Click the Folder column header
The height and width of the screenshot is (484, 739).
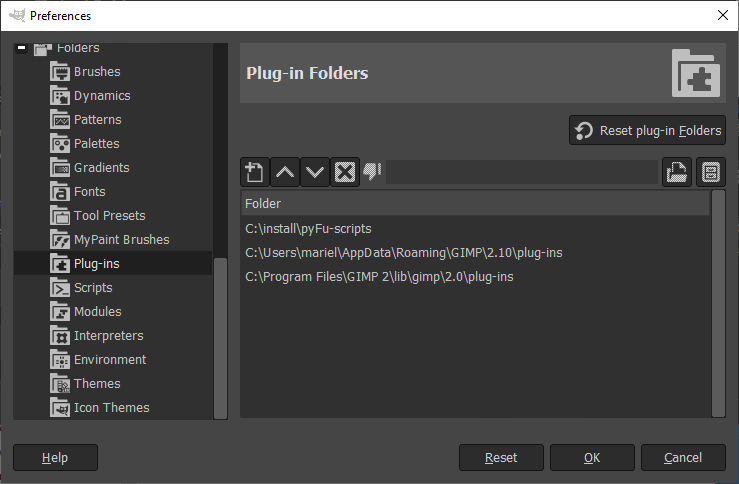click(475, 204)
